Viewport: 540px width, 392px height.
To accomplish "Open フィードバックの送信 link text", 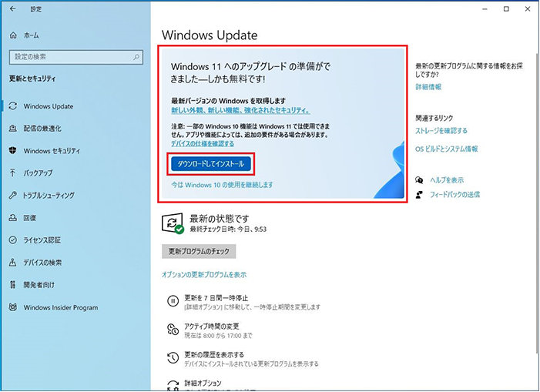I will 454,194.
